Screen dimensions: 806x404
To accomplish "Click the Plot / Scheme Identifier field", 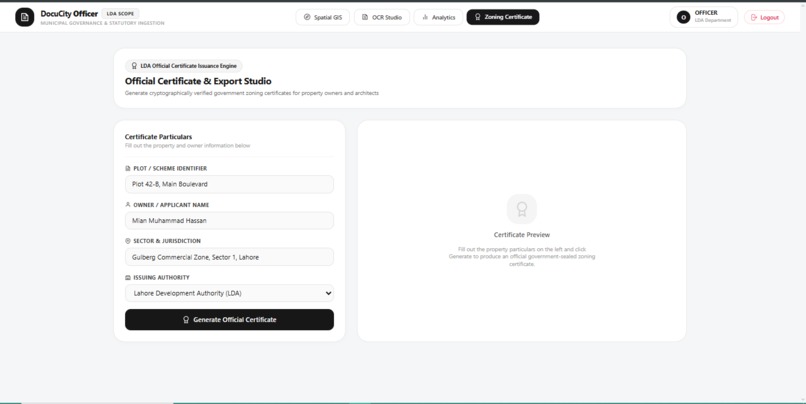I will [x=229, y=184].
